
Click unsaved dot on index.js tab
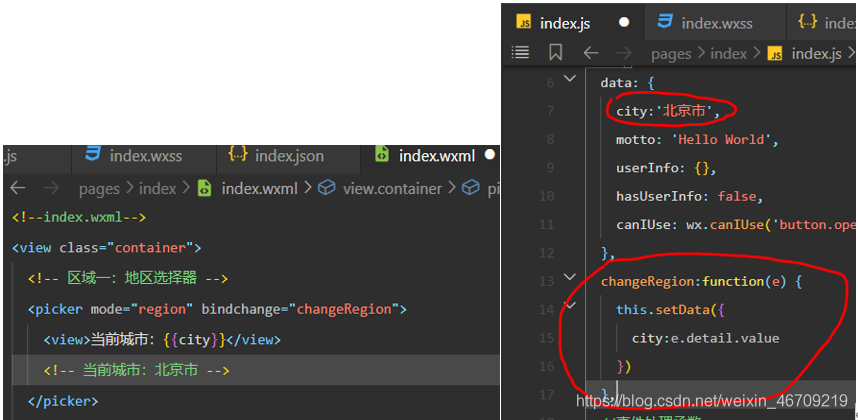(x=624, y=22)
